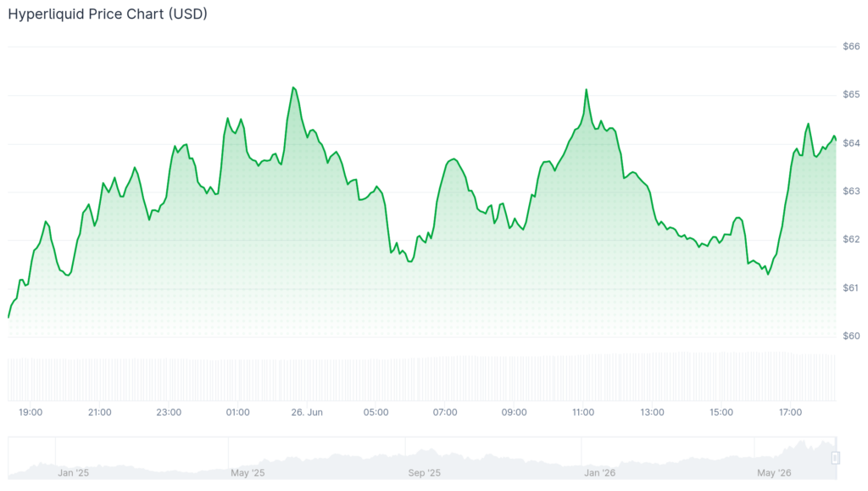Viewport: 868px width, 491px height.
Task: Select Jan '26 in the range navigator
Action: point(599,472)
